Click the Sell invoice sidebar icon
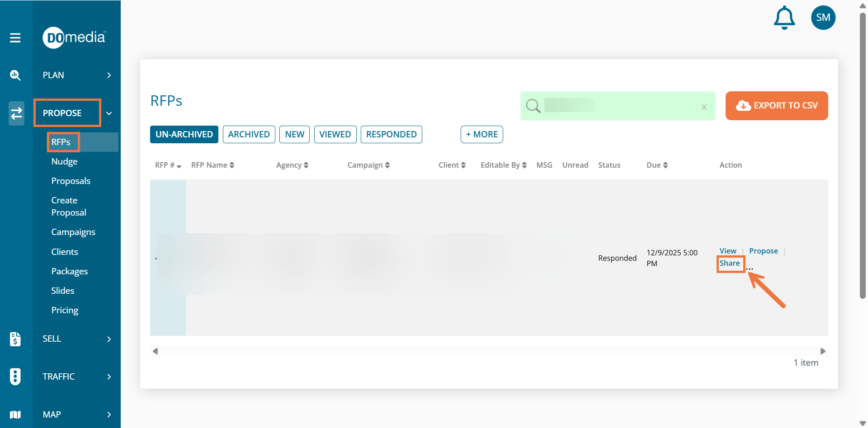Viewport: 868px width, 428px height. pyautogui.click(x=15, y=339)
